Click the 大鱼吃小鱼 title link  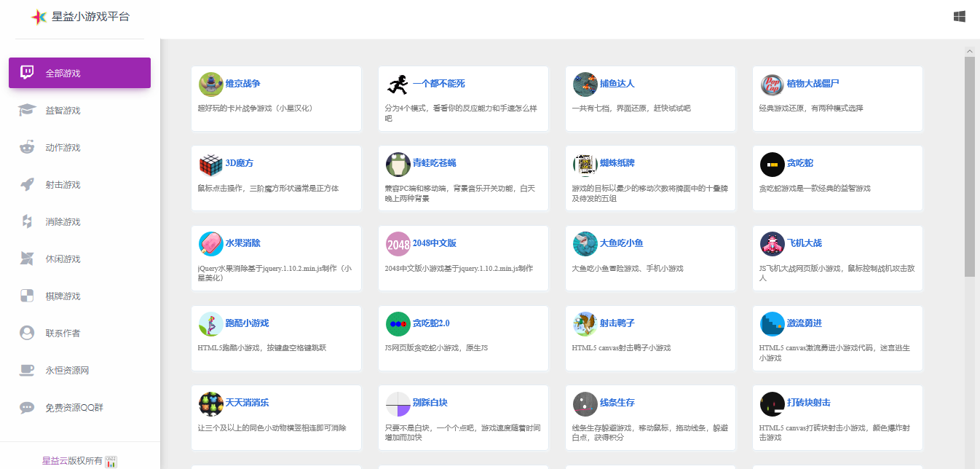pyautogui.click(x=621, y=243)
